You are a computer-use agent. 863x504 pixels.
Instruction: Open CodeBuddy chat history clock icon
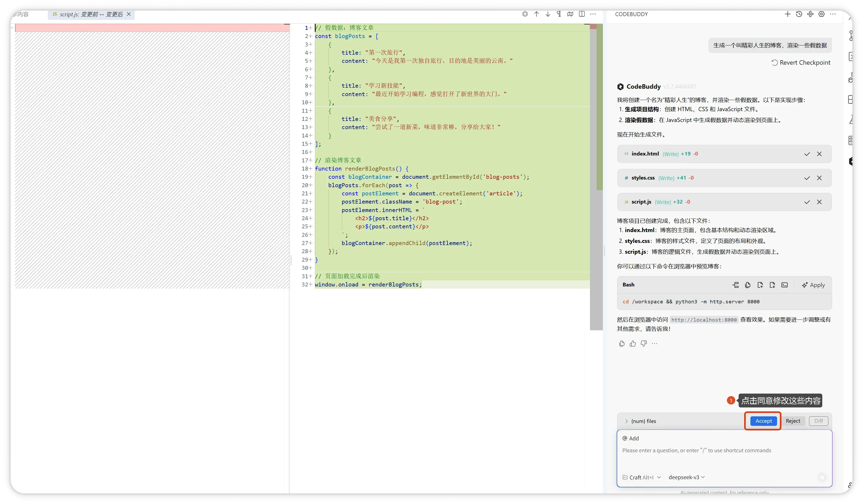(799, 14)
